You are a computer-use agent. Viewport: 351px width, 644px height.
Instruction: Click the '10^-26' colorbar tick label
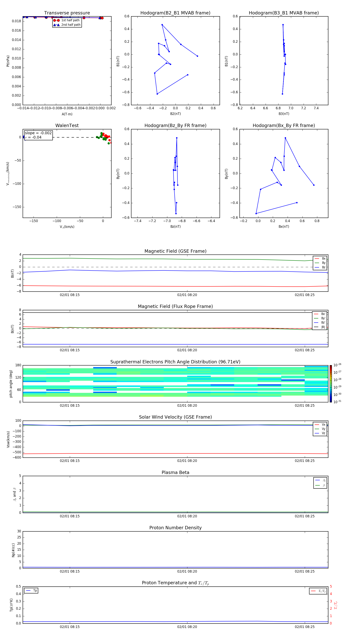tap(337, 365)
